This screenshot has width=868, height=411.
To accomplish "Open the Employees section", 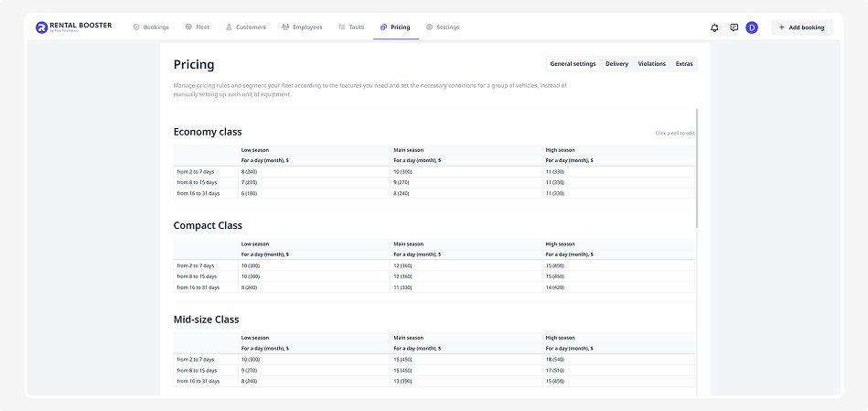I will 303,27.
